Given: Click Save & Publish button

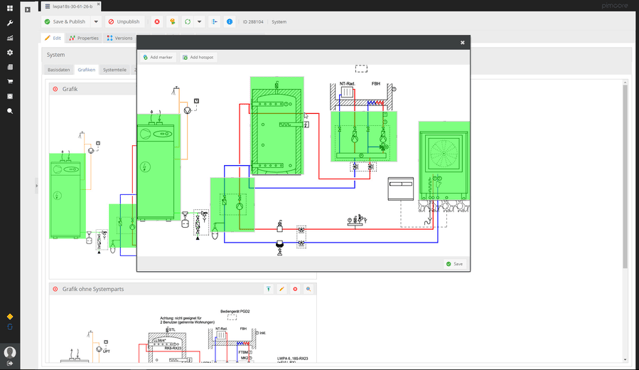Looking at the screenshot, I should tap(65, 22).
